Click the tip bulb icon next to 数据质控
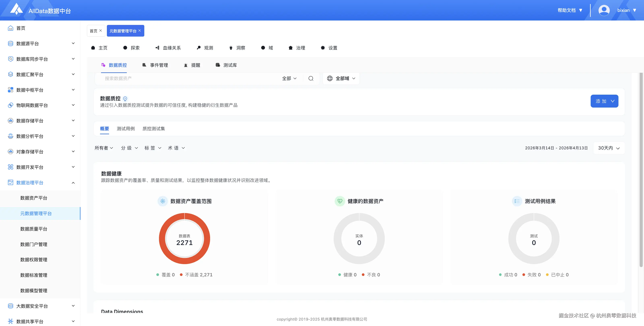This screenshot has width=644, height=326. tap(125, 99)
